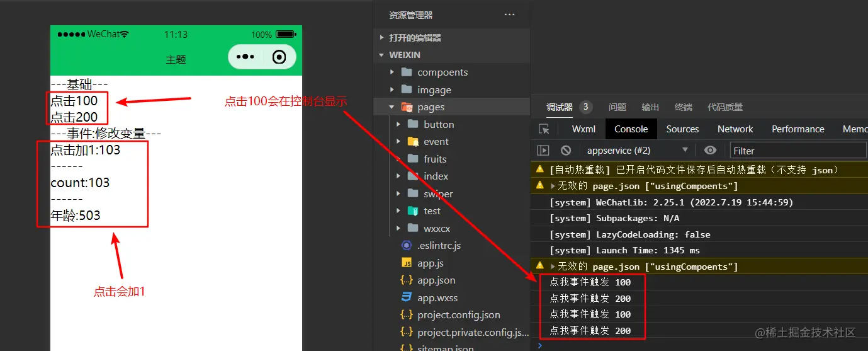Click the index folder icon
868x351 pixels.
pos(413,176)
